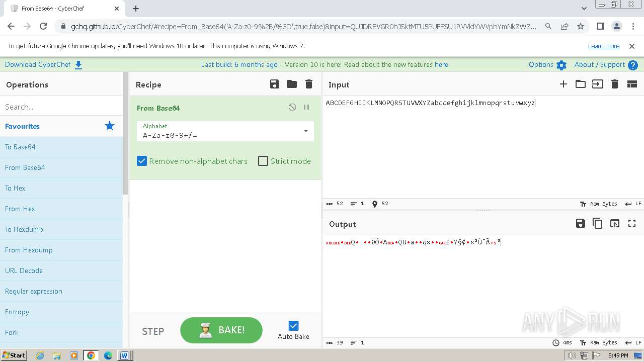644x362 pixels.
Task: Click Download CyberChef link
Action: tap(44, 64)
